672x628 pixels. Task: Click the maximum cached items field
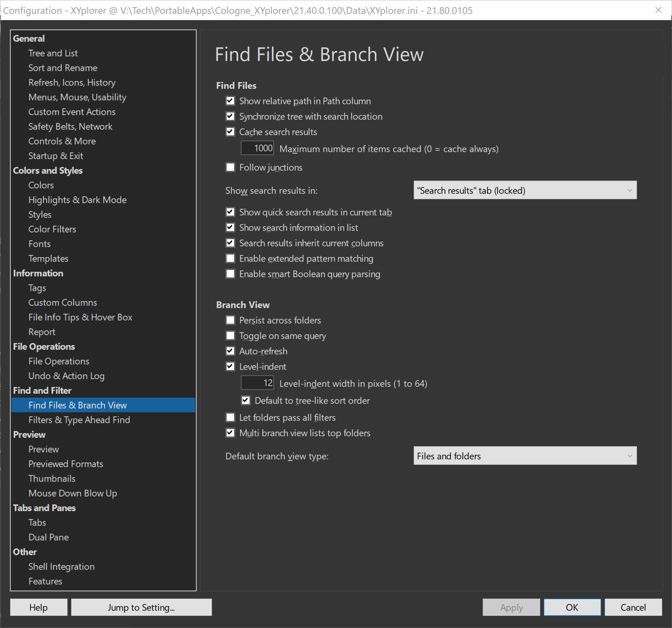pos(257,149)
